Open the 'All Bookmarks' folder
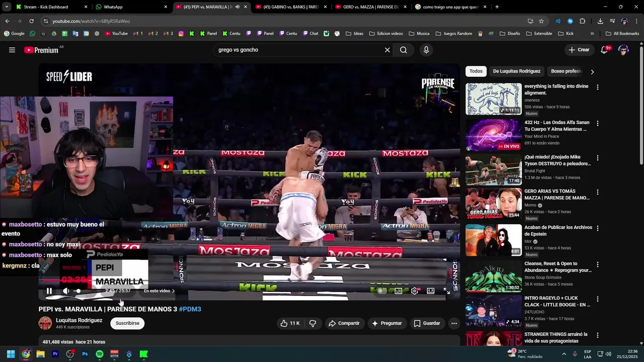This screenshot has width=644, height=362. (622, 34)
